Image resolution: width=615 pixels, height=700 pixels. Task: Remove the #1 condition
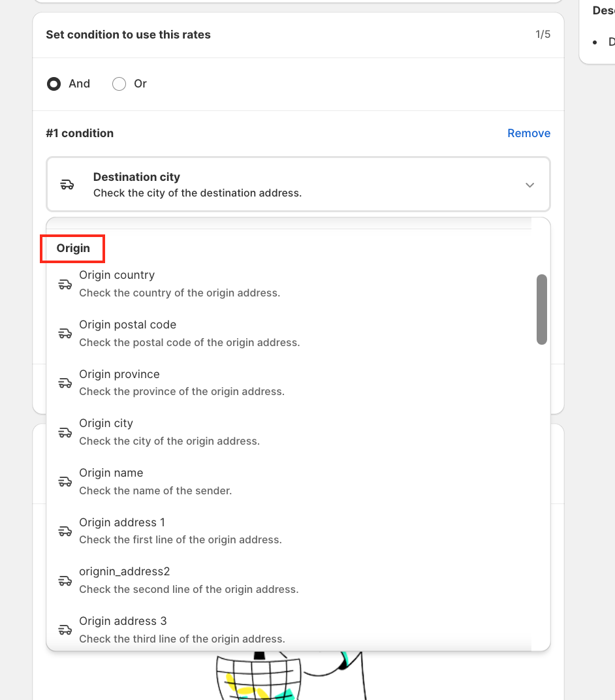tap(528, 133)
